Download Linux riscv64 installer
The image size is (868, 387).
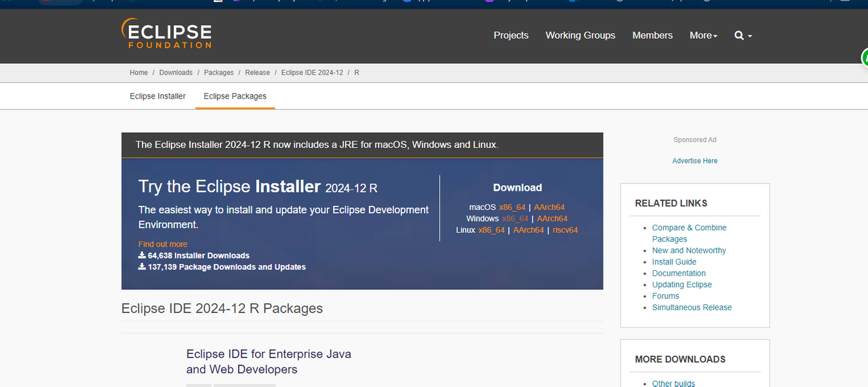point(566,230)
